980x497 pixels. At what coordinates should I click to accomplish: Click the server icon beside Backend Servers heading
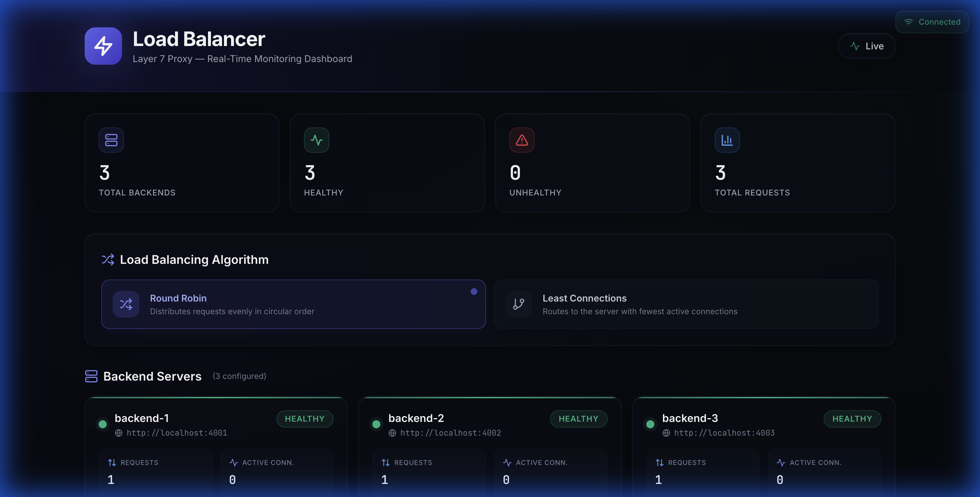[91, 376]
